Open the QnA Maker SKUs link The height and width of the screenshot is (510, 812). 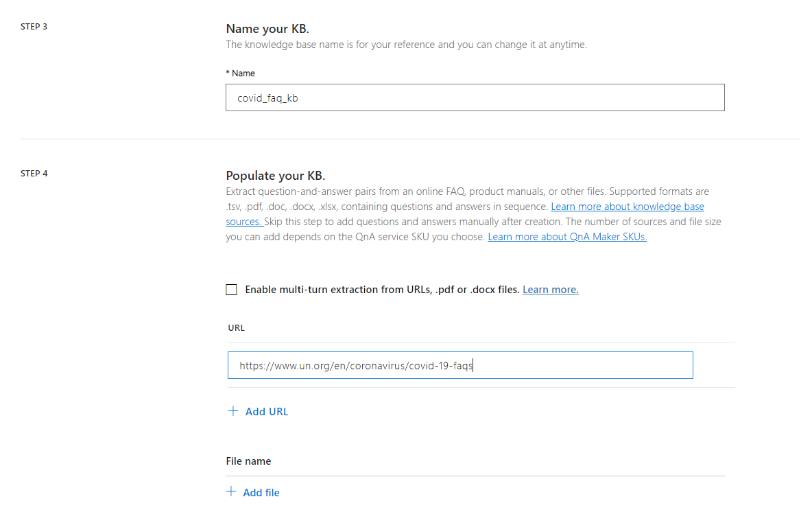pos(566,236)
